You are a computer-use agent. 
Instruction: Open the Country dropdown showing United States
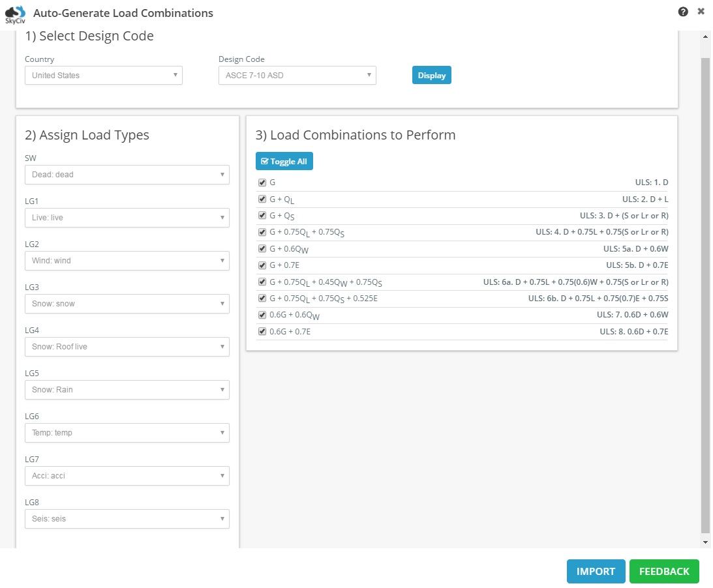coord(104,76)
